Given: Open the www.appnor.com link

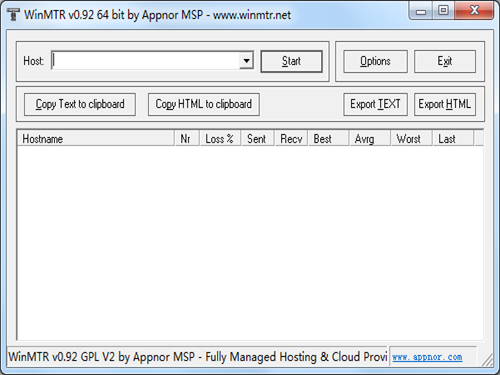Looking at the screenshot, I should tap(427, 357).
